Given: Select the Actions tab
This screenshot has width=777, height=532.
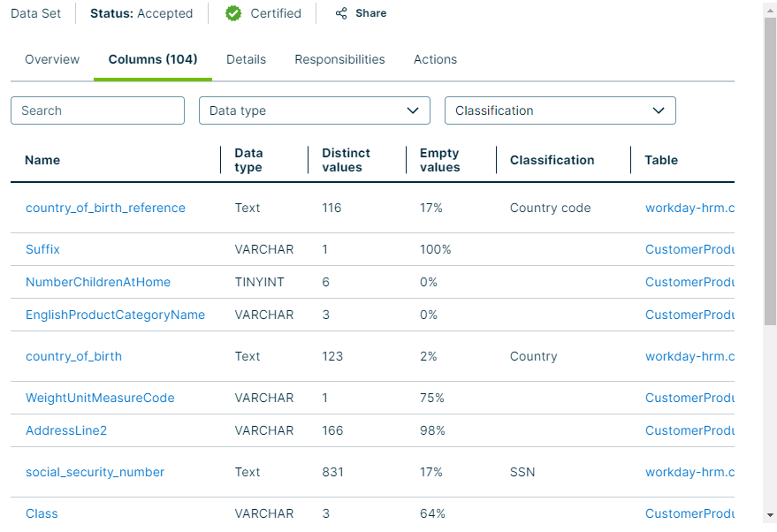Looking at the screenshot, I should tap(435, 59).
